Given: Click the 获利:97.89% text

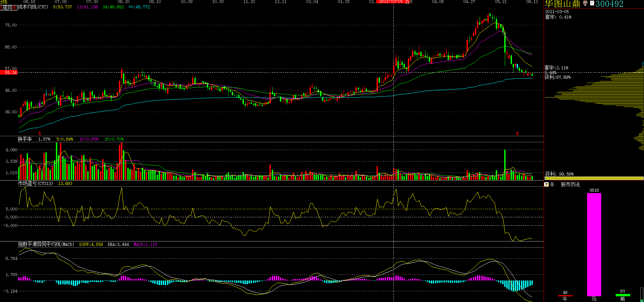Looking at the screenshot, I should [x=557, y=77].
